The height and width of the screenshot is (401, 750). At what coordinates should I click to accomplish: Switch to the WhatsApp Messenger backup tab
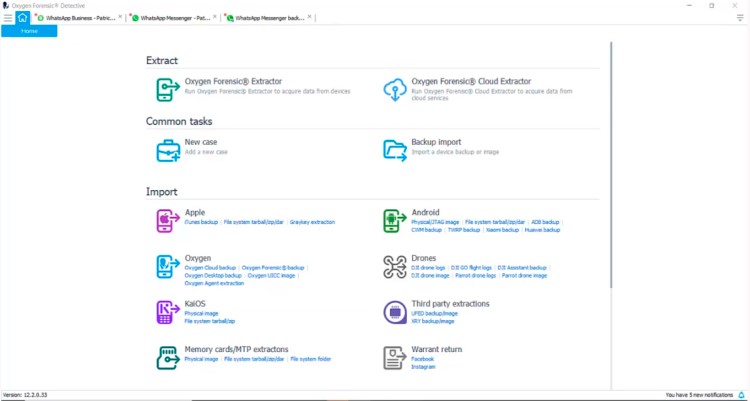click(270, 18)
